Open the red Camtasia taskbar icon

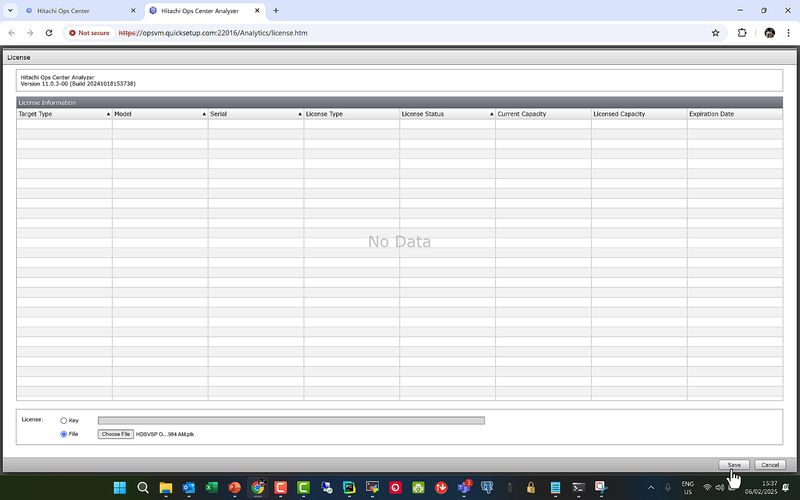pyautogui.click(x=281, y=488)
